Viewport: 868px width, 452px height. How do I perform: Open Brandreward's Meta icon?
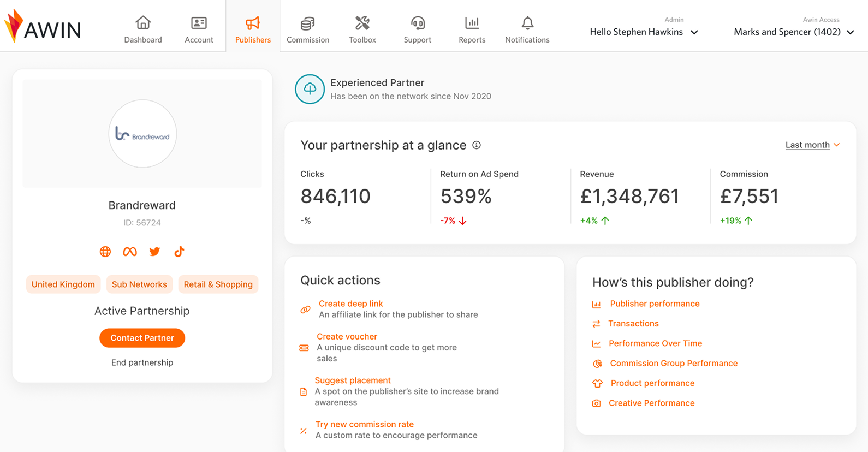pyautogui.click(x=130, y=252)
